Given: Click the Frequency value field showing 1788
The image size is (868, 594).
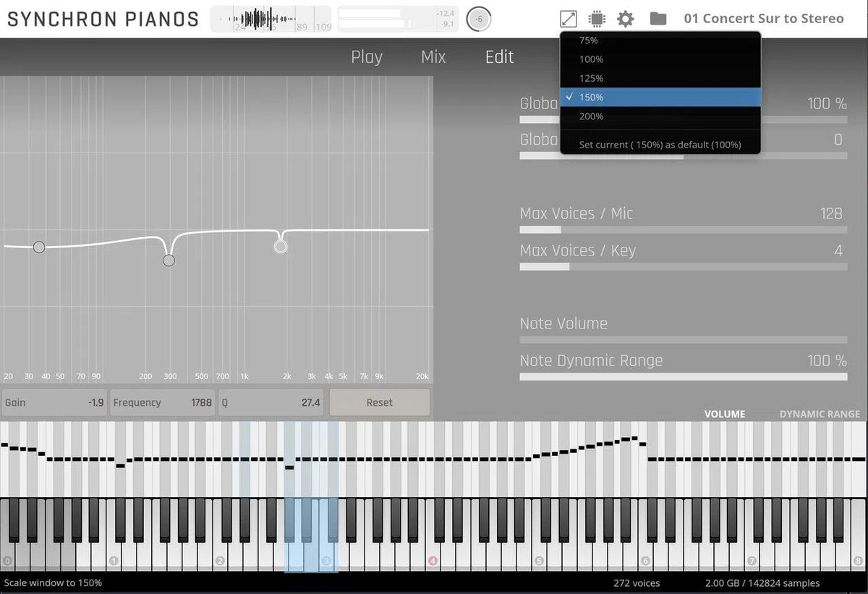Looking at the screenshot, I should click(x=162, y=402).
